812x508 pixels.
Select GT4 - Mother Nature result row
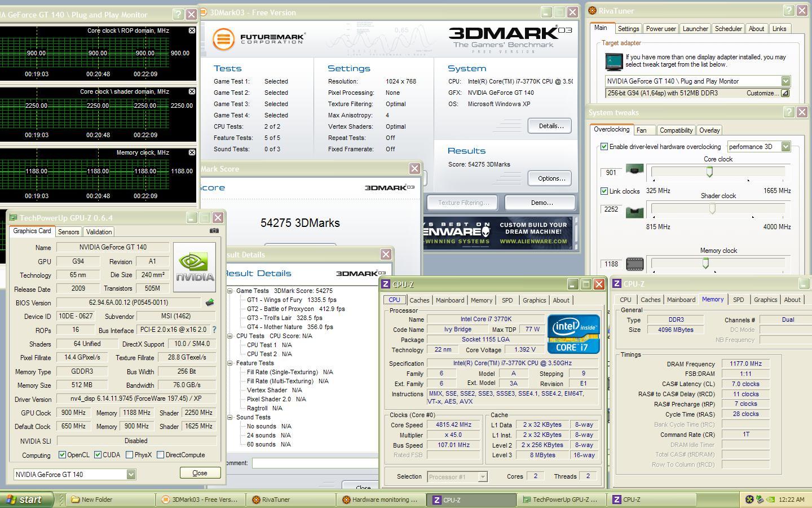[x=290, y=327]
